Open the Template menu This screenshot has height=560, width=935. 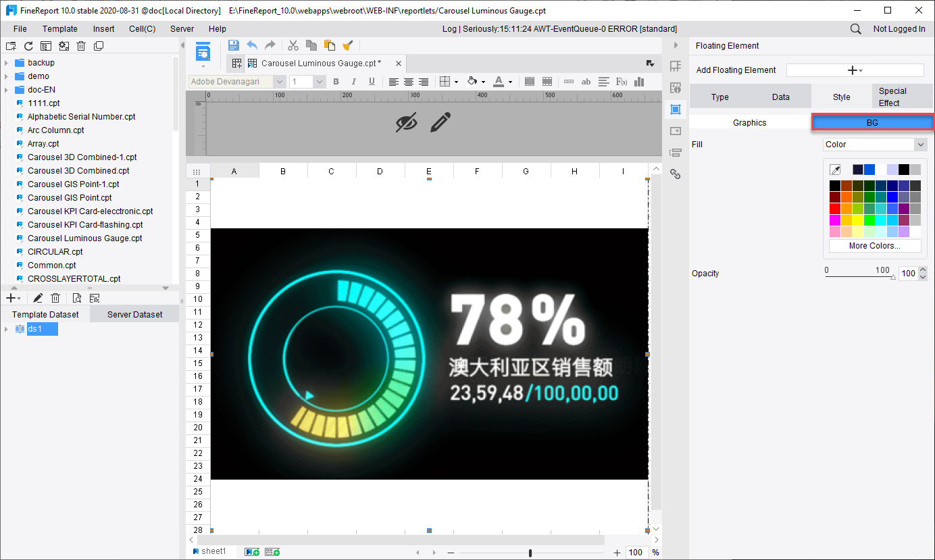(60, 29)
